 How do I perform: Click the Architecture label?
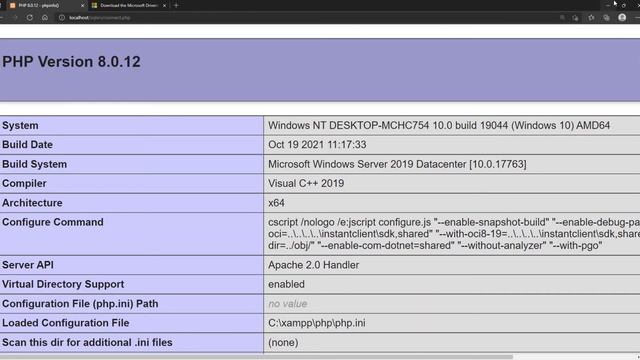[x=32, y=203]
